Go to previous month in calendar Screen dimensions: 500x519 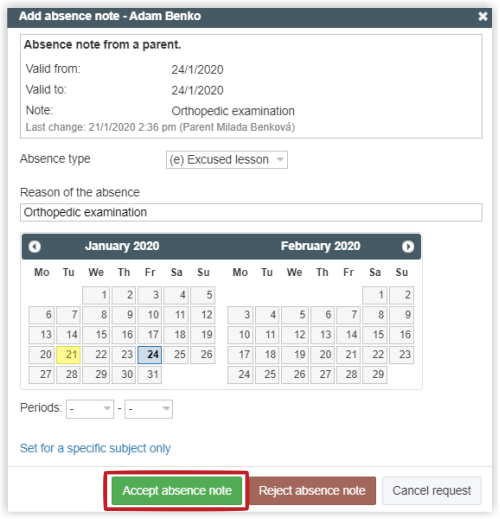tap(35, 247)
